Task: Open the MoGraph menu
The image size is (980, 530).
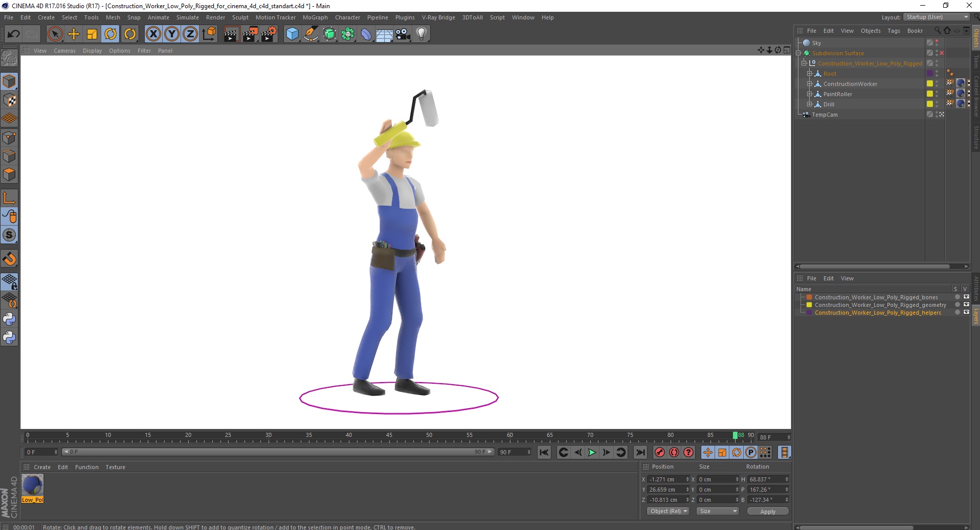Action: click(315, 17)
